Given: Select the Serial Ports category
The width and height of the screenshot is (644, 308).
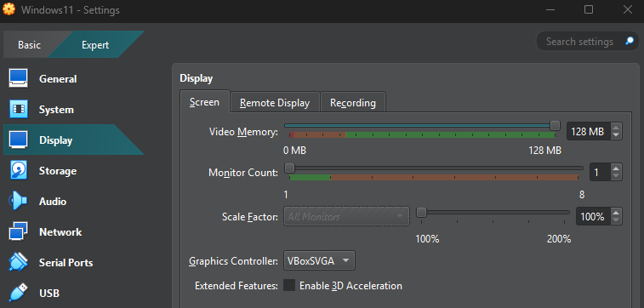Looking at the screenshot, I should tap(74, 262).
